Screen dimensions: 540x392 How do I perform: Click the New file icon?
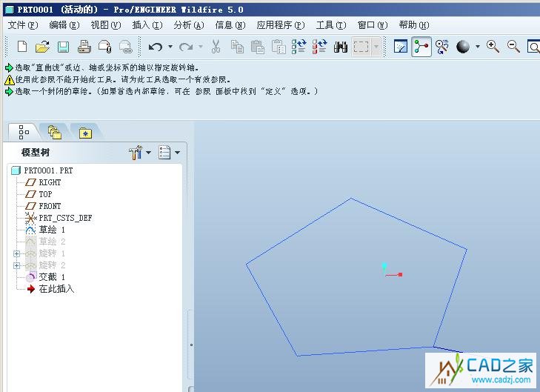22,47
